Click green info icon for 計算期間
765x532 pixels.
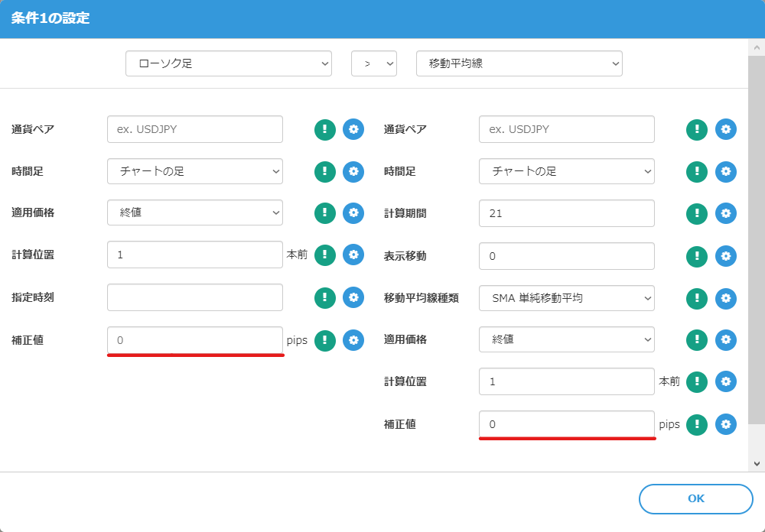697,213
